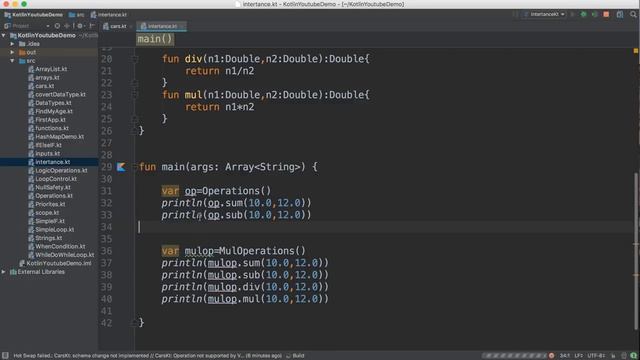Open FindMyAge.kt file

click(x=54, y=111)
